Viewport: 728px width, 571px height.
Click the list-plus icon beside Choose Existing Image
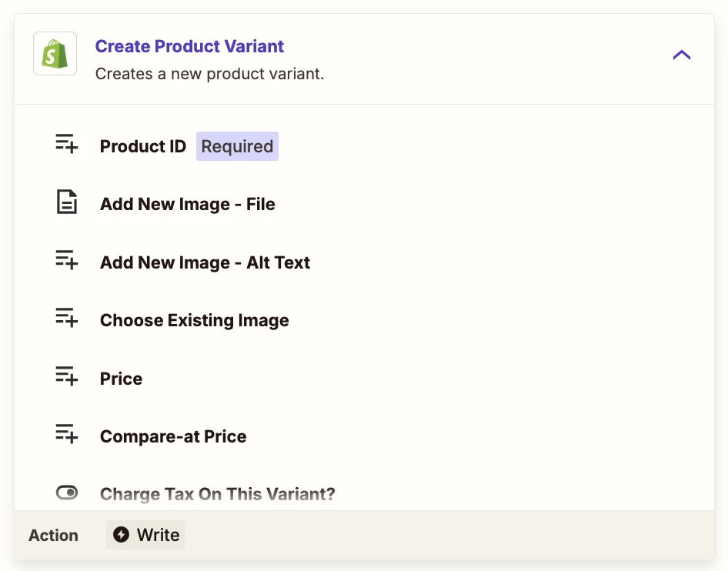[x=66, y=318]
